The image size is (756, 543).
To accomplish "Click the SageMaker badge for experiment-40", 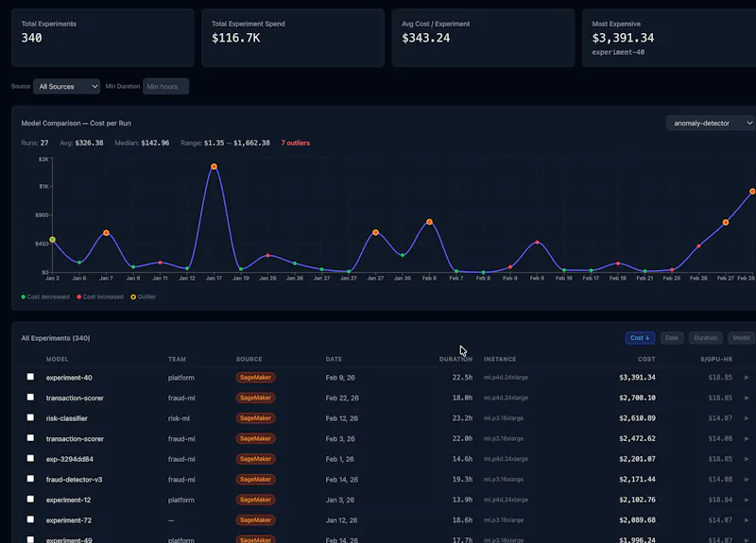I will 255,377.
